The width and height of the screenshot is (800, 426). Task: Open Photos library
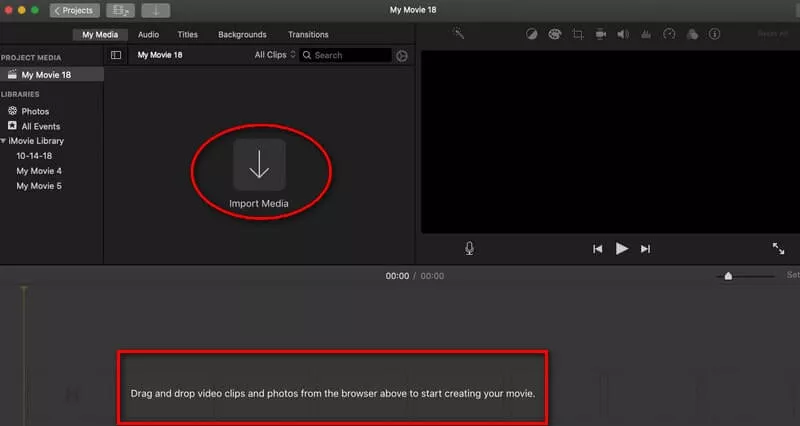(29, 111)
